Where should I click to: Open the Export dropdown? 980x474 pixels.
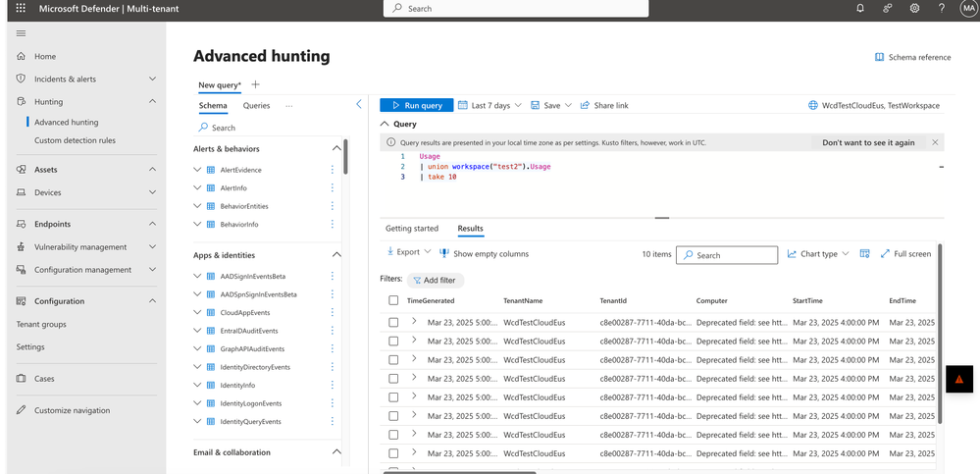(x=409, y=252)
